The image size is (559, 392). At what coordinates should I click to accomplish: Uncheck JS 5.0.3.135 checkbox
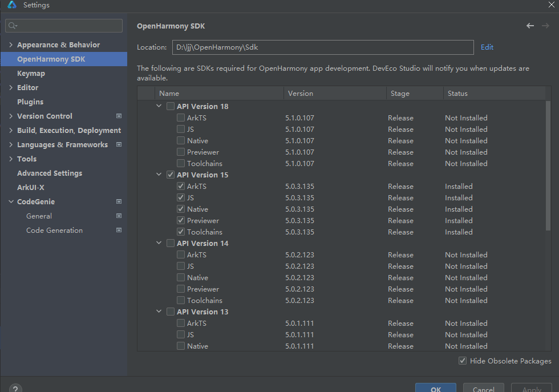(x=181, y=197)
